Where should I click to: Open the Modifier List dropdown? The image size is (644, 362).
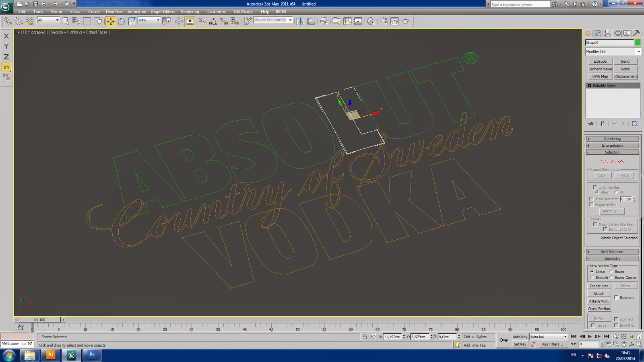(638, 51)
